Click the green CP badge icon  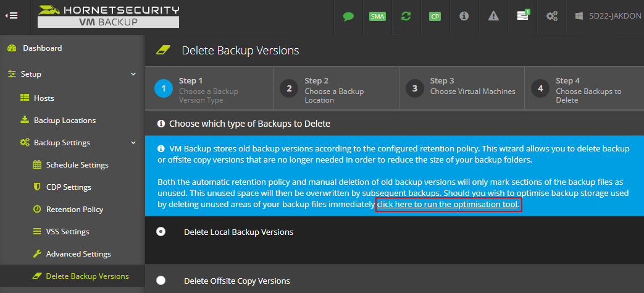coord(435,17)
